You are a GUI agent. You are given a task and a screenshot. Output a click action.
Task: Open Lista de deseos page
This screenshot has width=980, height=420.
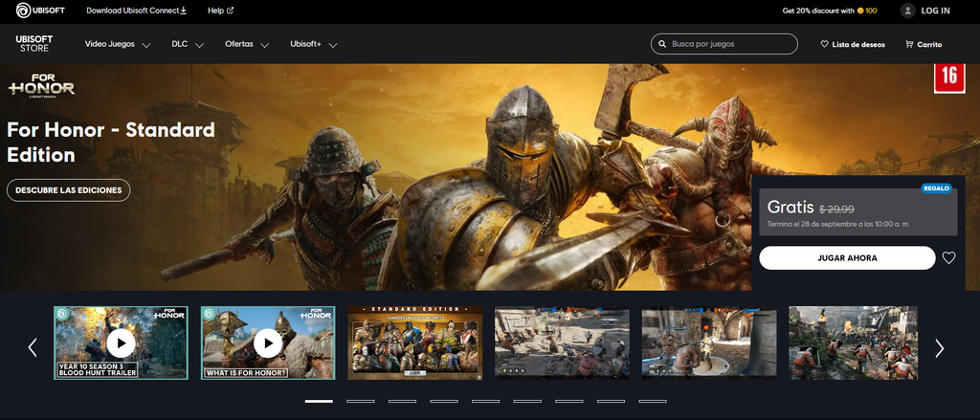click(x=858, y=44)
